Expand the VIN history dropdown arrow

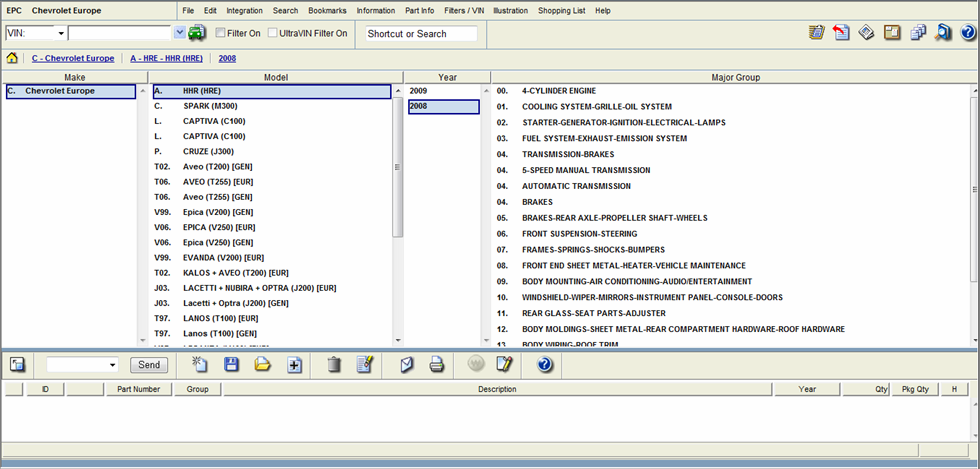pyautogui.click(x=180, y=33)
